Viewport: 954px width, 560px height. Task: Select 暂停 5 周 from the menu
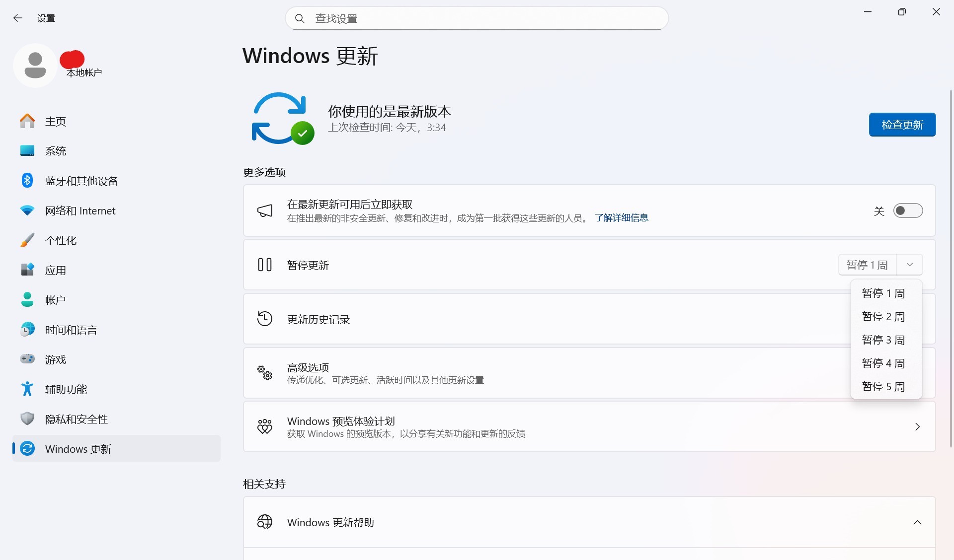pos(883,386)
